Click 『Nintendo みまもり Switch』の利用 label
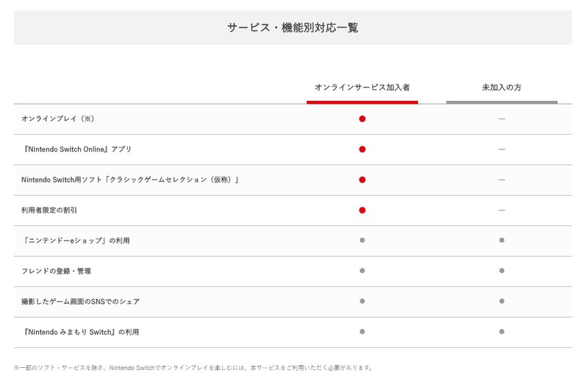 pos(80,332)
